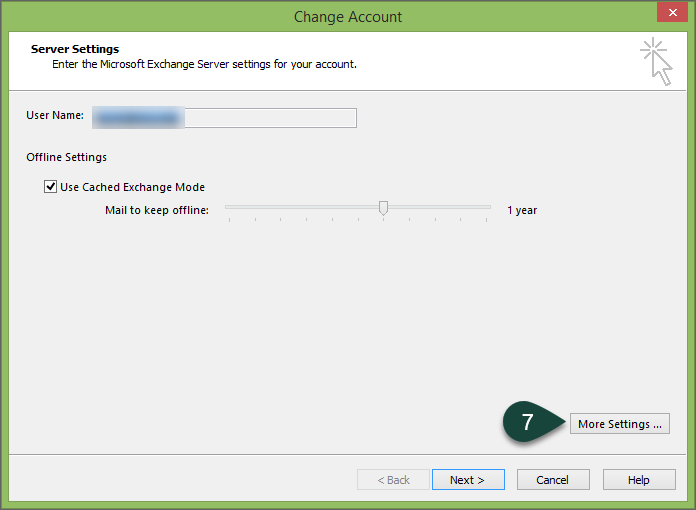Cancel the Change Account dialog

click(552, 480)
